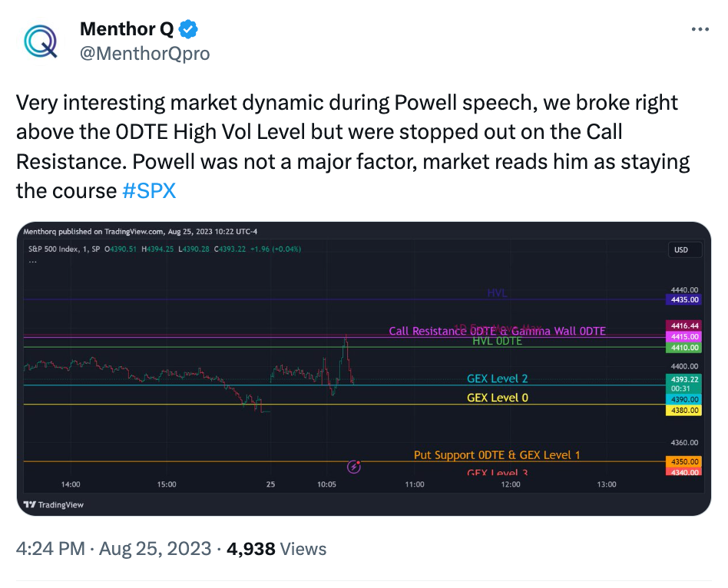The image size is (728, 588).
Task: Expand the chart legend three dots
Action: click(x=32, y=261)
